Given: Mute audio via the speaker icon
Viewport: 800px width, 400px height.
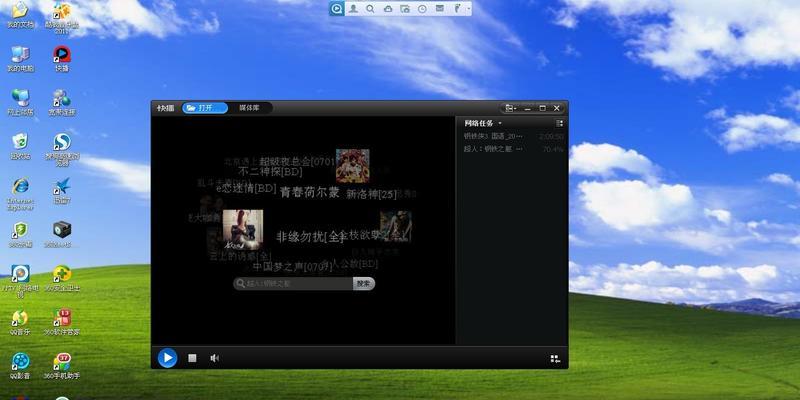Looking at the screenshot, I should (x=214, y=358).
